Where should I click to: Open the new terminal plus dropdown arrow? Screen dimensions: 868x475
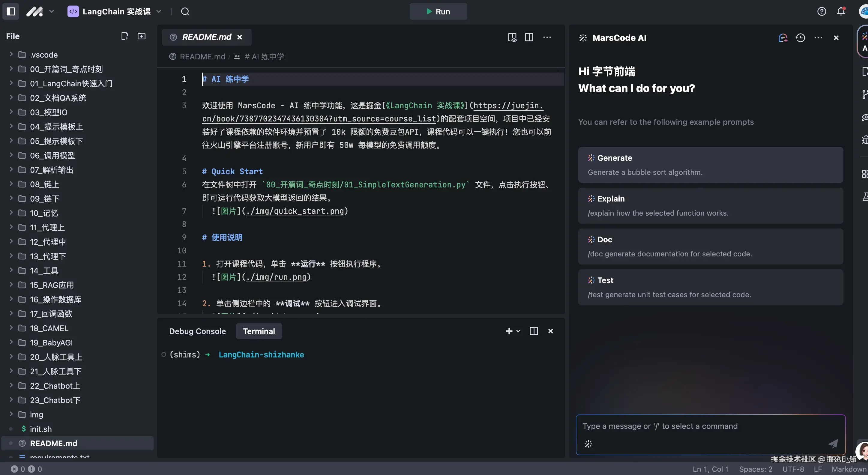518,331
